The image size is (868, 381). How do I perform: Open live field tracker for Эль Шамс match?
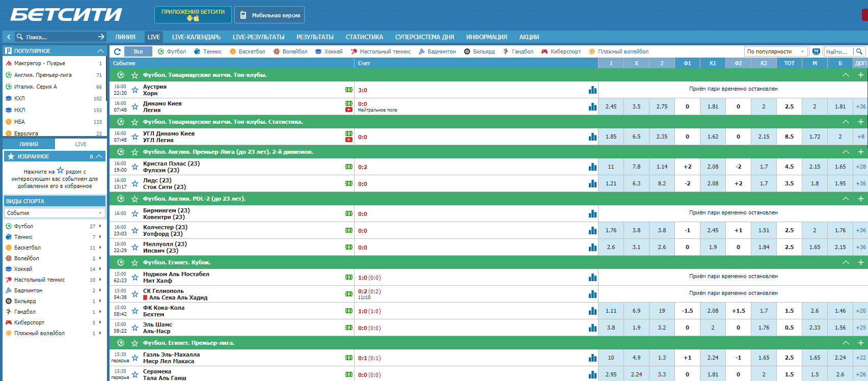click(x=349, y=328)
